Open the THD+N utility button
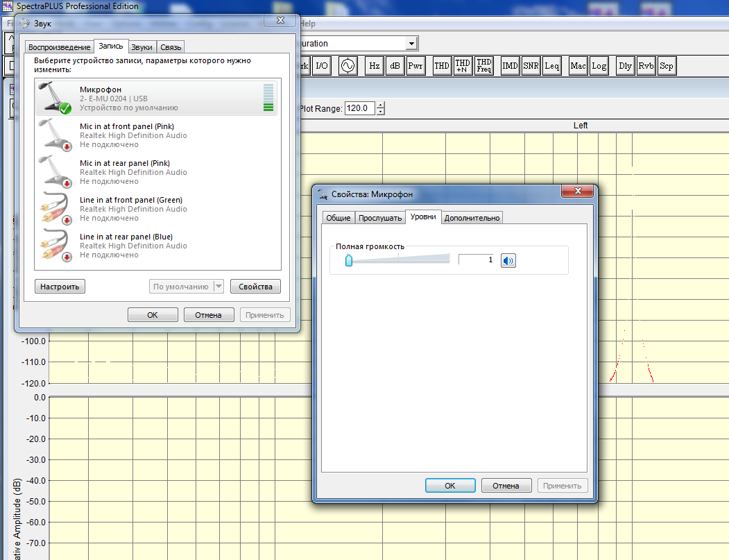This screenshot has height=560, width=729. click(x=462, y=66)
